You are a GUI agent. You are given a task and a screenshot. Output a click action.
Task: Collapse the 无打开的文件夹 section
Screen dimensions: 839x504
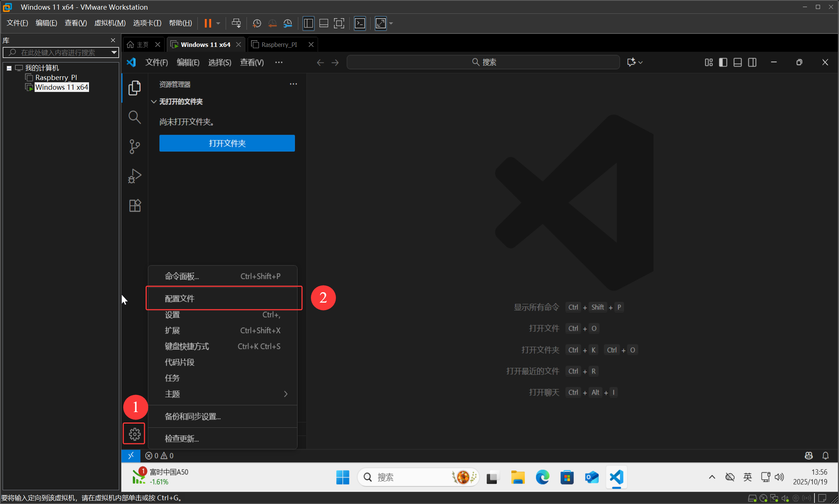click(154, 102)
